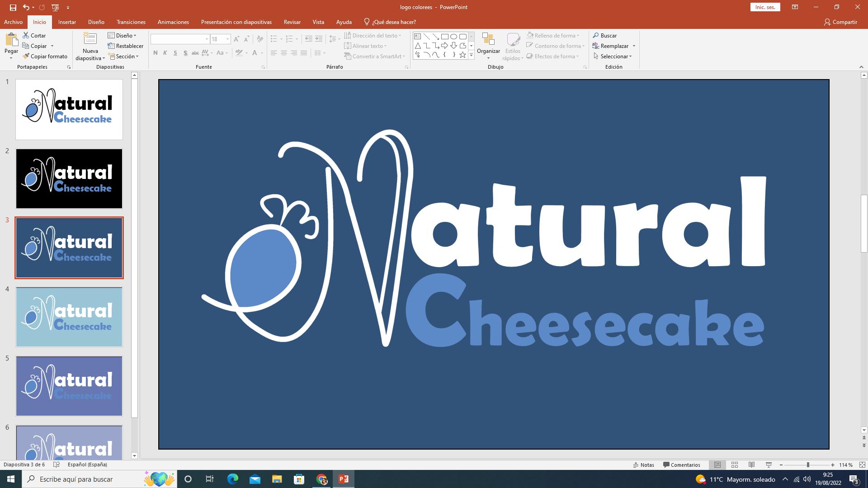This screenshot has height=488, width=868.
Task: Open the Seleccionar dropdown
Action: click(613, 56)
